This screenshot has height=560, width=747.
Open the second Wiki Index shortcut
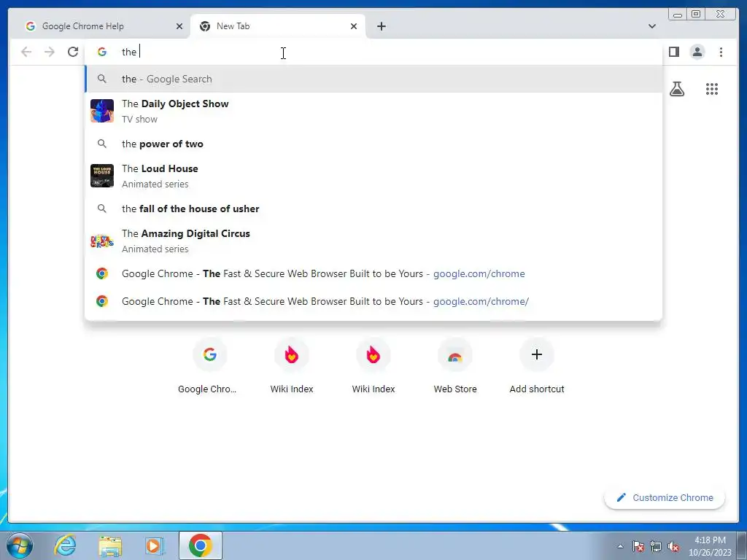click(x=373, y=366)
